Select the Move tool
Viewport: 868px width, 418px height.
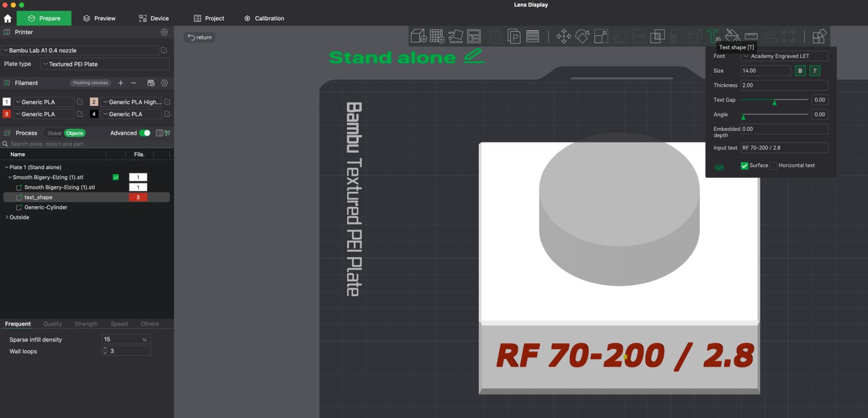point(564,36)
